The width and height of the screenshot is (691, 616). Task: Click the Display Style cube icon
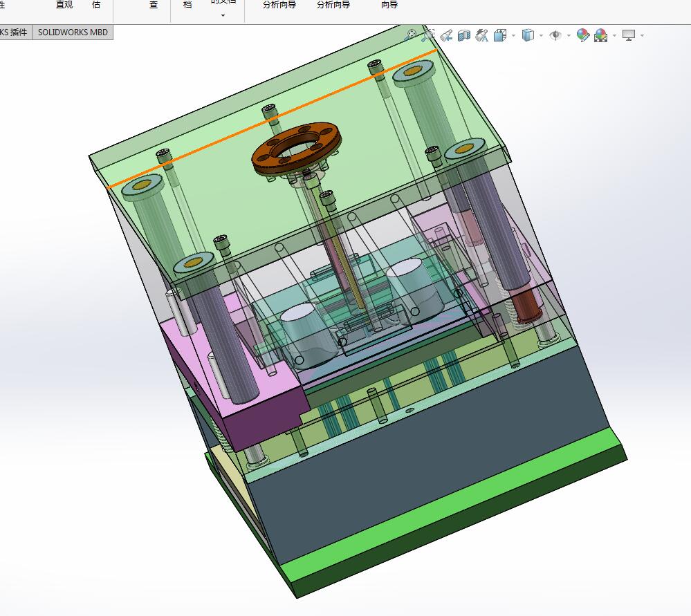tap(528, 35)
